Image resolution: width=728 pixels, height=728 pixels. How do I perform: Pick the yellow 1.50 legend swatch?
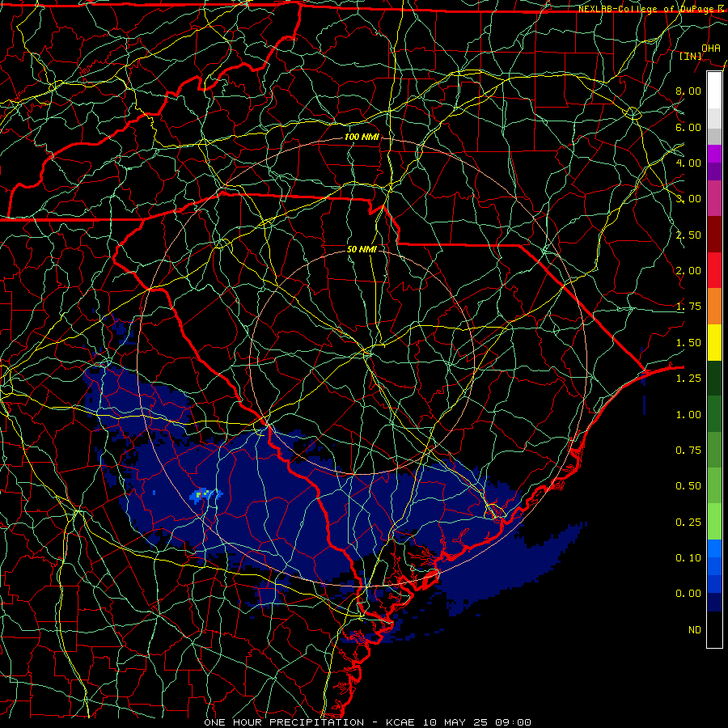(714, 342)
